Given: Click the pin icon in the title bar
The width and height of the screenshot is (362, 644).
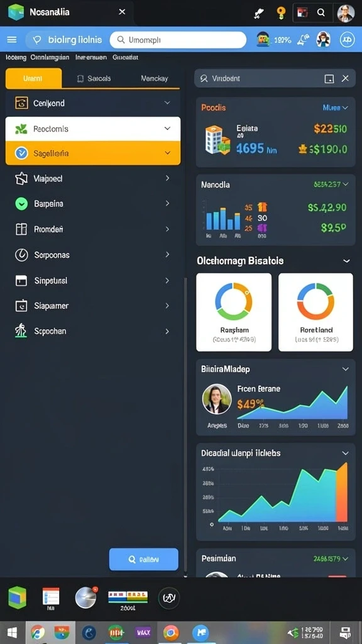Looking at the screenshot, I should (258, 14).
